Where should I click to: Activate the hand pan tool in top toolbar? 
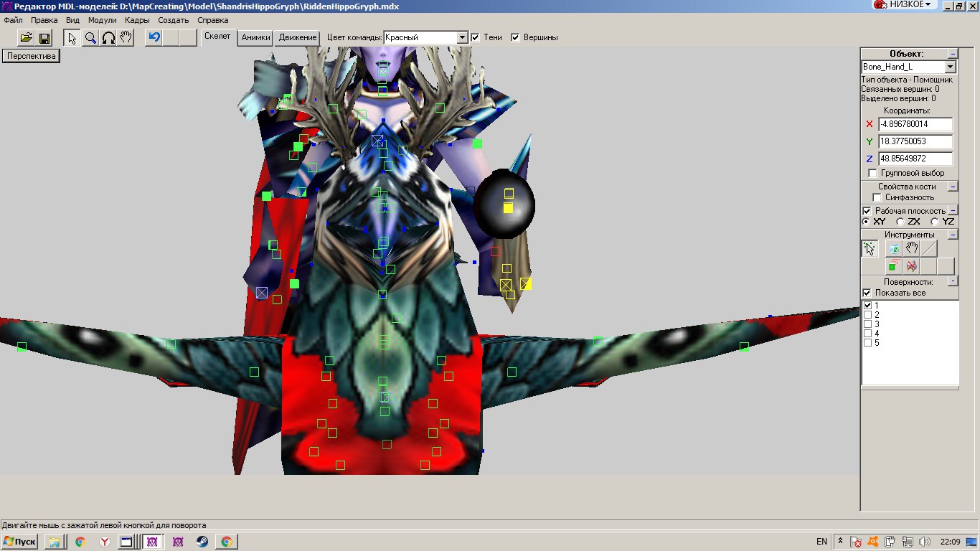coord(126,38)
